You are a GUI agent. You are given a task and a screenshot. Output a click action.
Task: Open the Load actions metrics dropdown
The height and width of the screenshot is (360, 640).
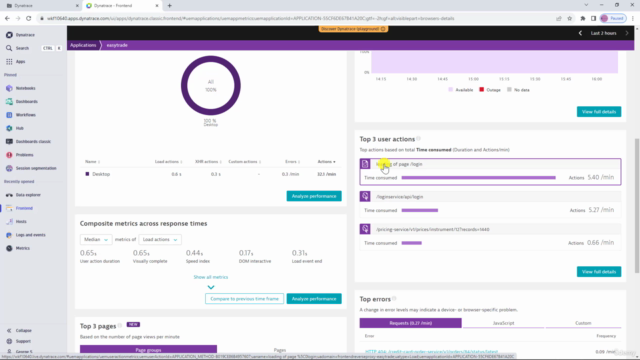[x=160, y=240]
